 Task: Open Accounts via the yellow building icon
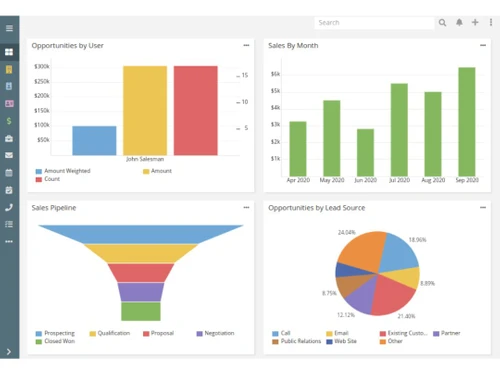tap(9, 69)
